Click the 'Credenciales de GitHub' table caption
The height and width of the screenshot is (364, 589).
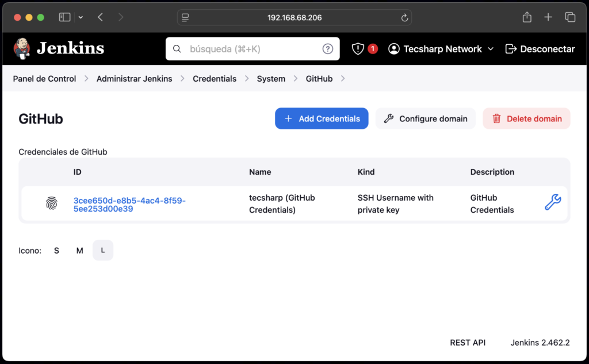point(63,152)
